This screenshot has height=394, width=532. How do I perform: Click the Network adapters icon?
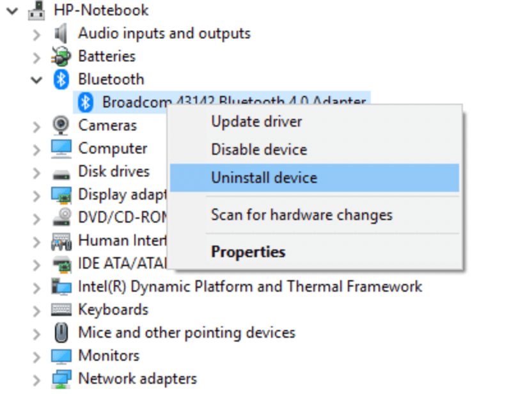pyautogui.click(x=62, y=379)
